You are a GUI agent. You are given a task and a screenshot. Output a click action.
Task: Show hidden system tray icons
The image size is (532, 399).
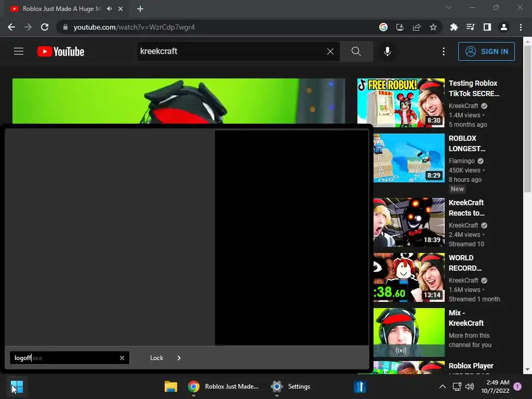(443, 387)
